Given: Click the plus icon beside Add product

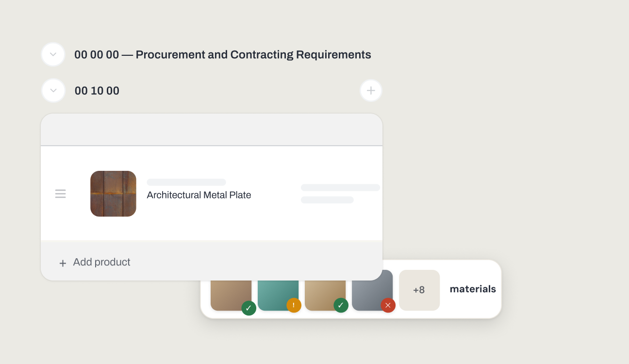Looking at the screenshot, I should [63, 263].
